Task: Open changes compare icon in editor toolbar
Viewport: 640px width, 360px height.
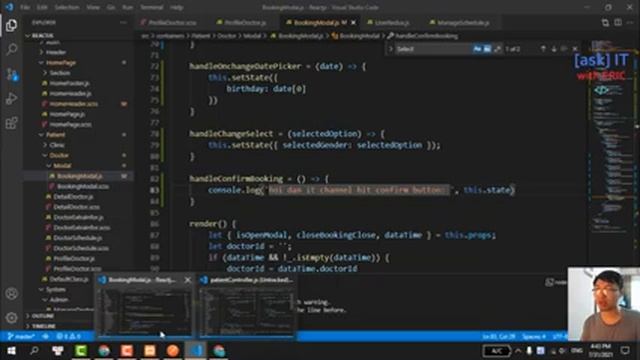Action: pyautogui.click(x=605, y=23)
